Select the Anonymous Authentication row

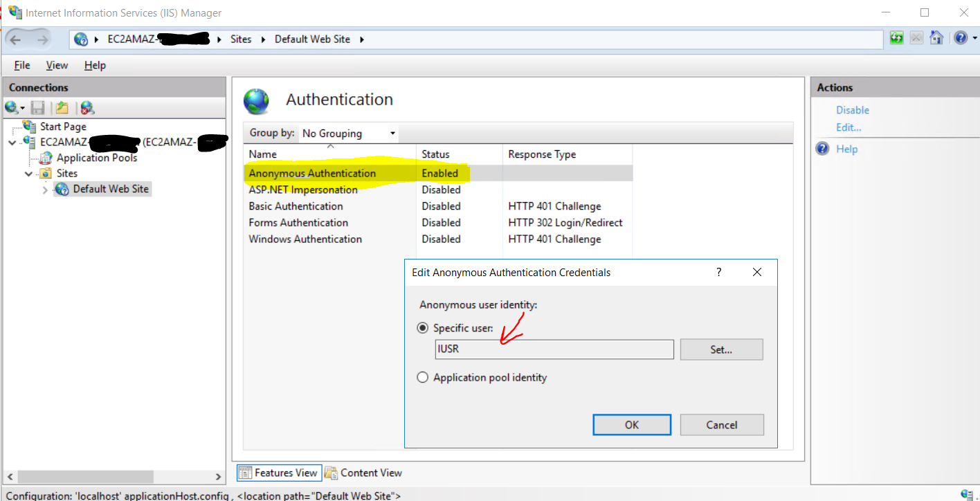[438, 173]
